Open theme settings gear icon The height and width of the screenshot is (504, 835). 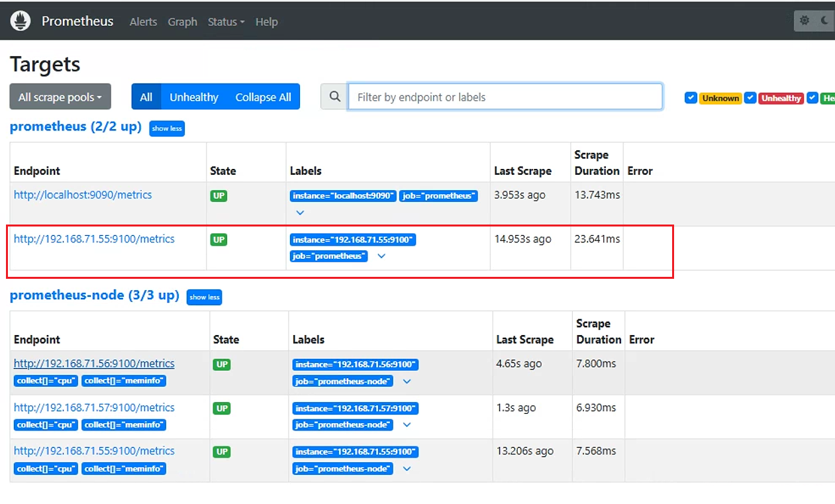pos(805,21)
